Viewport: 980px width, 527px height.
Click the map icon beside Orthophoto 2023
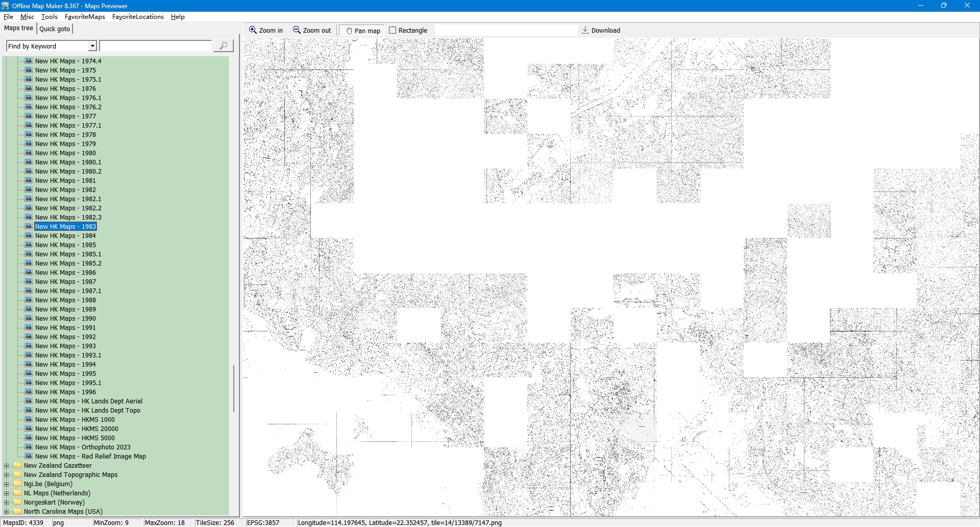pyautogui.click(x=29, y=447)
